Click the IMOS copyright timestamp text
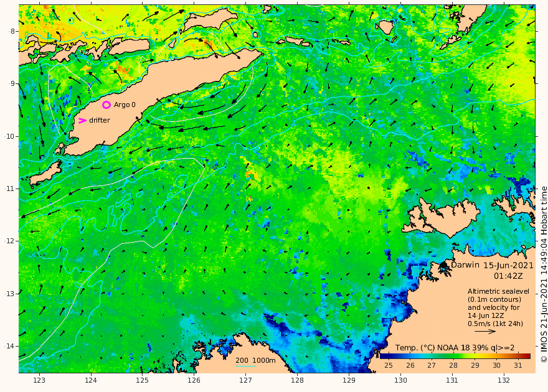 (544, 274)
